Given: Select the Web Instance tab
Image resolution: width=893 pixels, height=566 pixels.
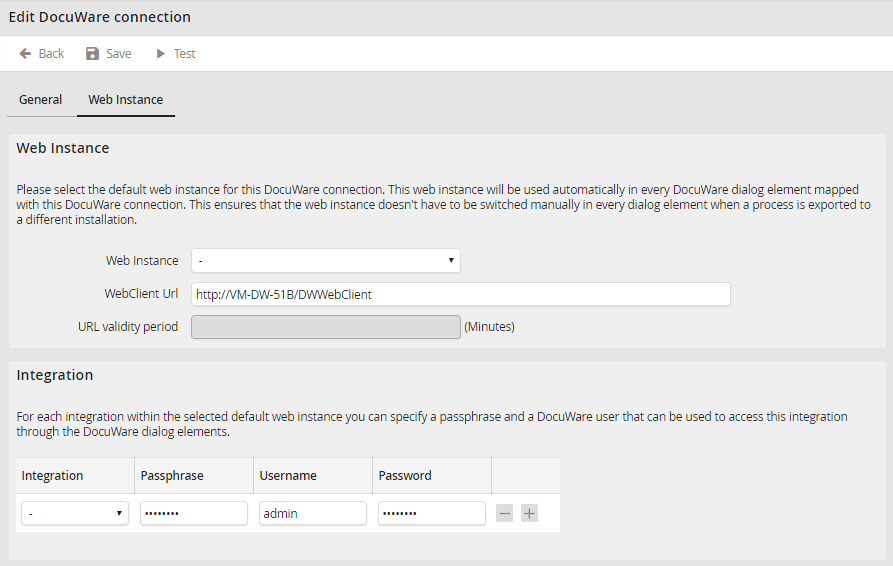Looking at the screenshot, I should click(126, 100).
